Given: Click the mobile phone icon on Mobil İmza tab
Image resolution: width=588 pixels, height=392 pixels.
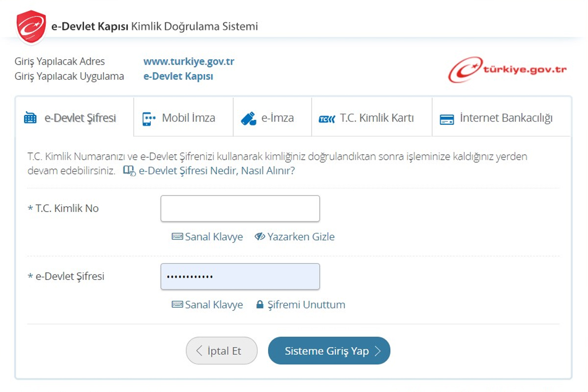Looking at the screenshot, I should (147, 118).
